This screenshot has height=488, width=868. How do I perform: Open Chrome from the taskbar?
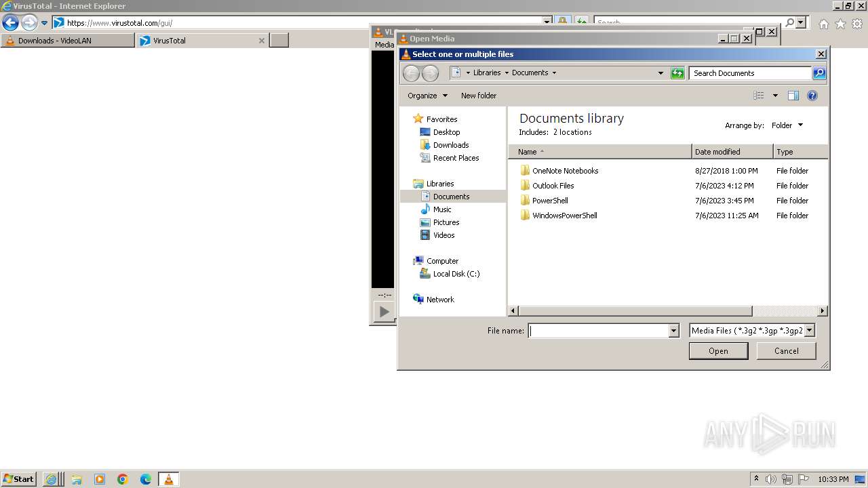(x=123, y=479)
